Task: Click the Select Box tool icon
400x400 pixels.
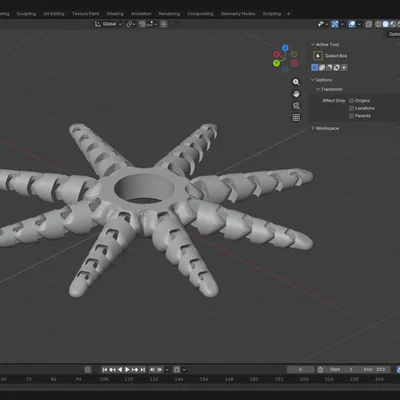Action: click(318, 56)
